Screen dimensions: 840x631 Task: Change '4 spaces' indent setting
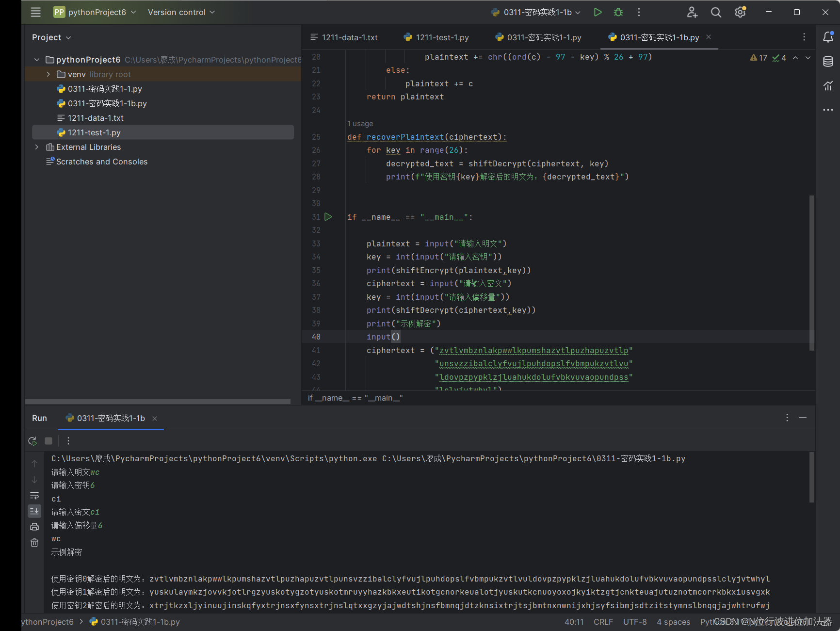[x=674, y=622]
